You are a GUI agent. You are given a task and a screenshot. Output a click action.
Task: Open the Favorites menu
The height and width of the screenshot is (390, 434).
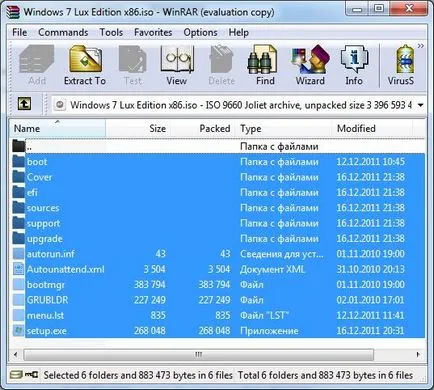(x=153, y=32)
